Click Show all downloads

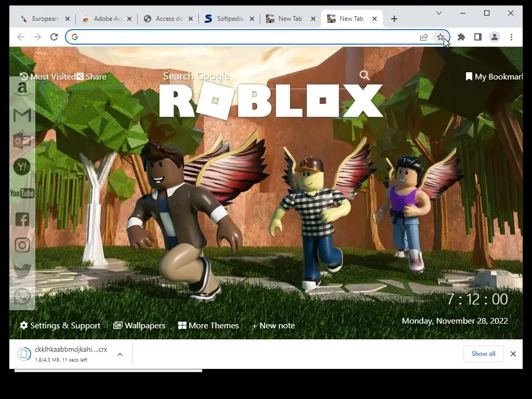[x=484, y=354]
